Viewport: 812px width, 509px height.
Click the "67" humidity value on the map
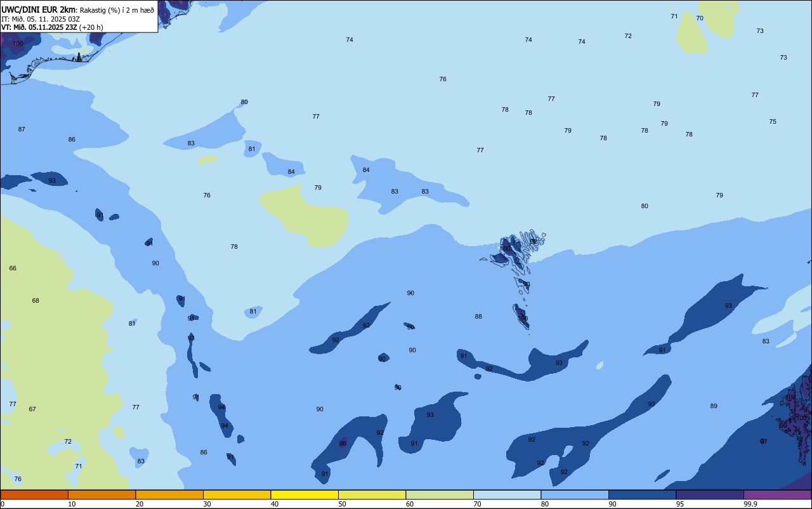pyautogui.click(x=32, y=409)
